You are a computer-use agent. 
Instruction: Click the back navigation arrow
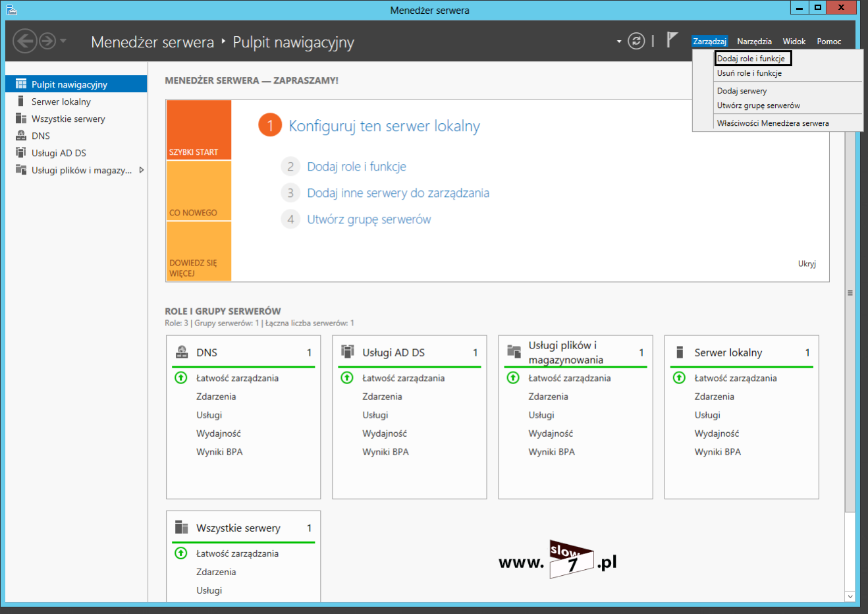pyautogui.click(x=25, y=42)
